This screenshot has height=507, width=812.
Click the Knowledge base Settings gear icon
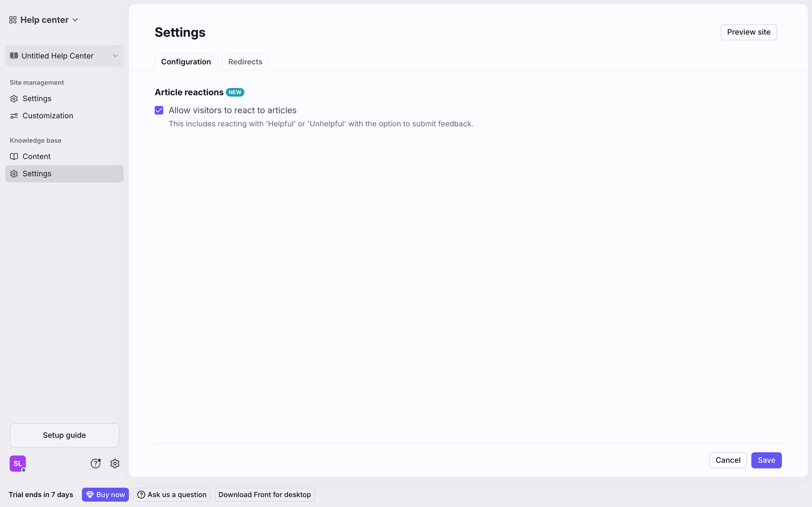[14, 174]
